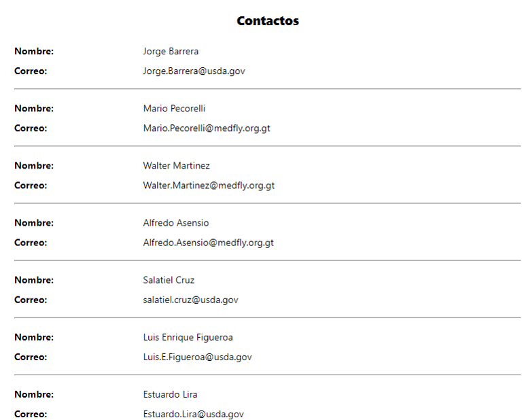Viewport: 526px width, 420px height.
Task: Click Nombre label beside Walter Martinez
Action: coord(34,165)
